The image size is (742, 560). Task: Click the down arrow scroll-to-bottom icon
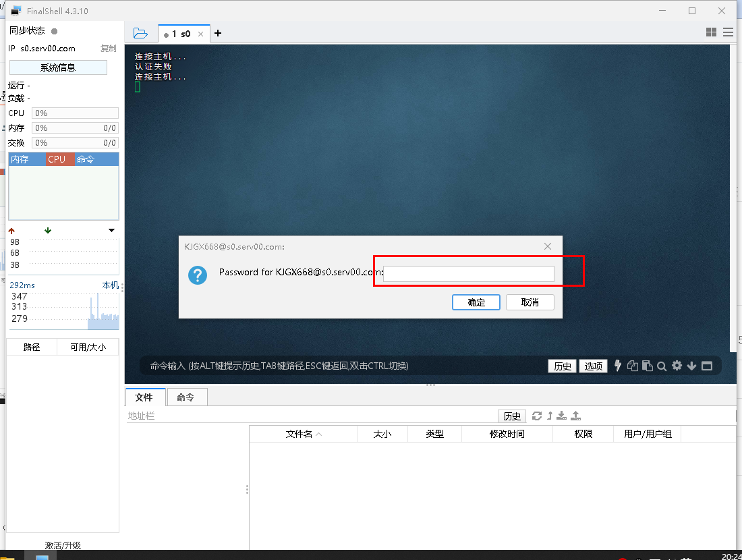click(x=692, y=366)
